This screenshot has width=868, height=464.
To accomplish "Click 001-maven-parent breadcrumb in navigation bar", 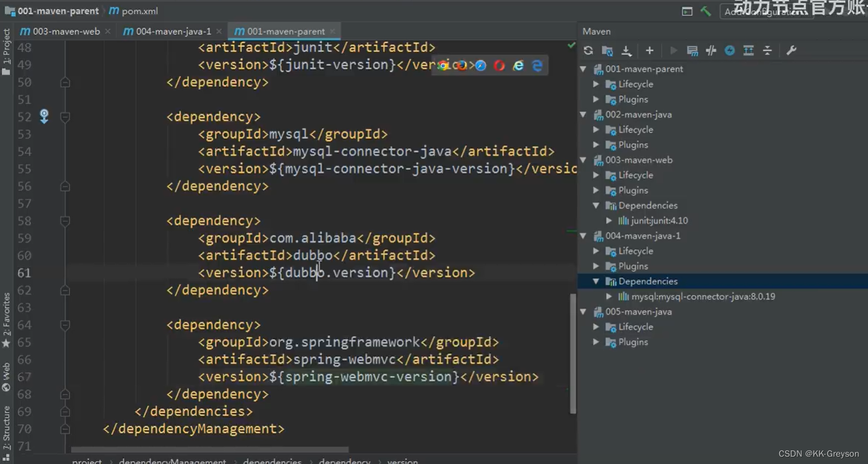I will (x=52, y=11).
